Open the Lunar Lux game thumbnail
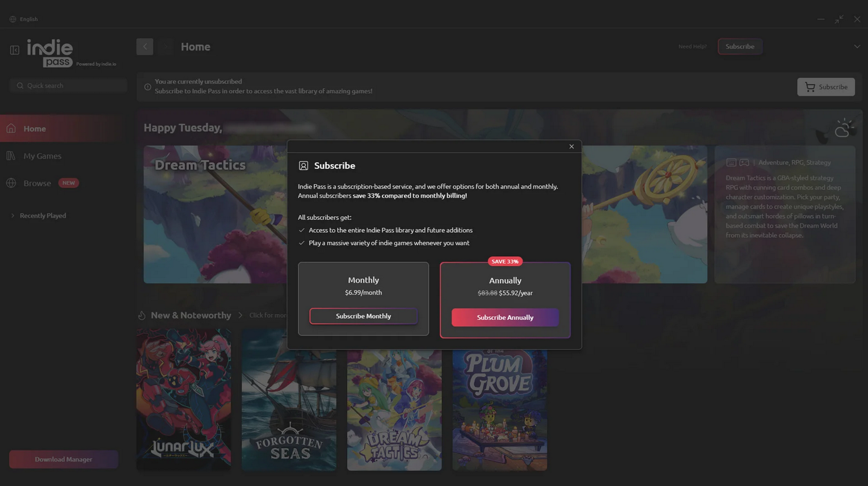This screenshot has height=486, width=868. (x=184, y=399)
